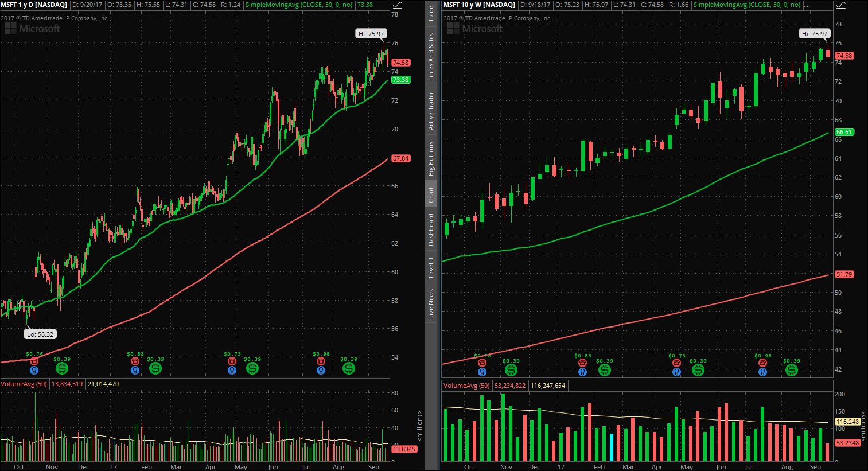Click dividend $0.39 icon near February on weekly chart
This screenshot has height=471, width=868.
pyautogui.click(x=604, y=370)
